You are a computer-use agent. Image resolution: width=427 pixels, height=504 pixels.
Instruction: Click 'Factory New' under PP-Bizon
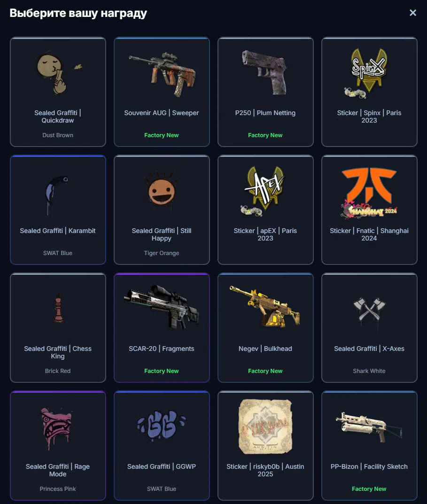(x=369, y=488)
